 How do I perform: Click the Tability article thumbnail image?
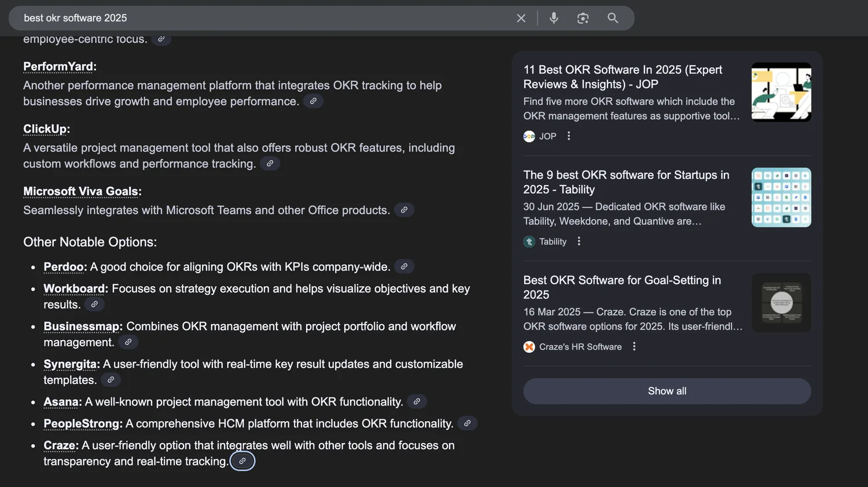(781, 197)
